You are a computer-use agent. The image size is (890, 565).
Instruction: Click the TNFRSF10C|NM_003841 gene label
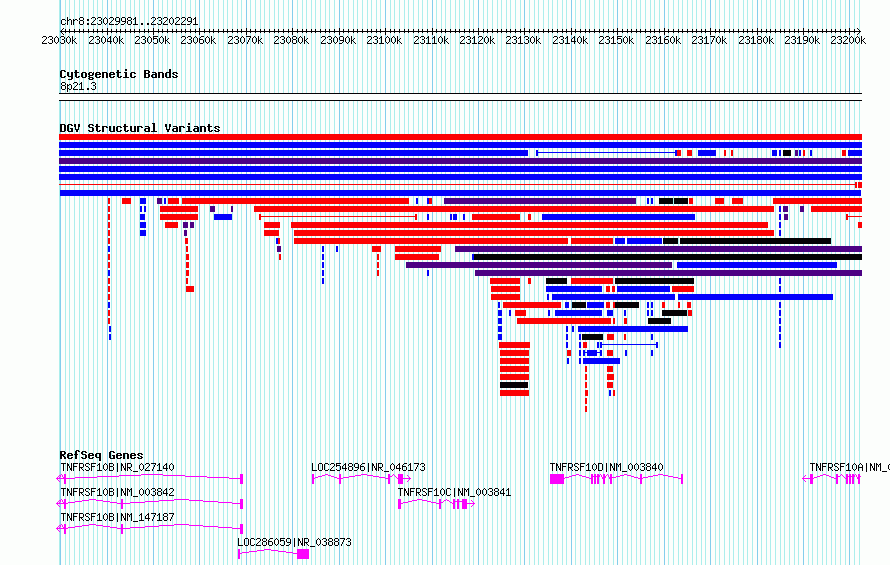pyautogui.click(x=454, y=492)
